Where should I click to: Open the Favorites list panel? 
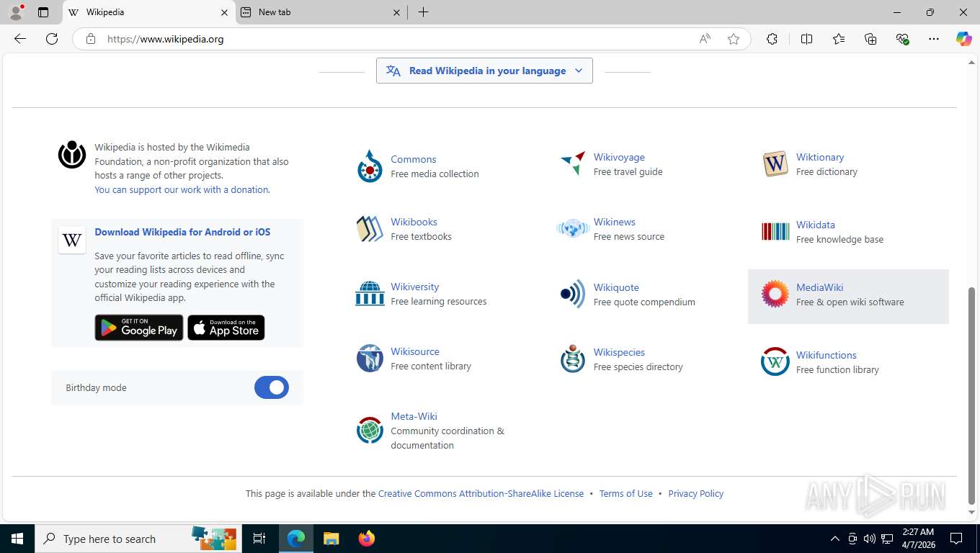click(x=839, y=39)
